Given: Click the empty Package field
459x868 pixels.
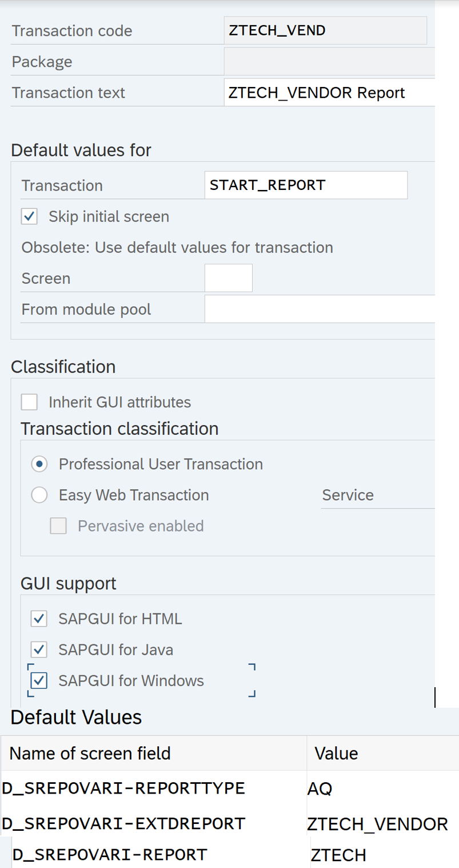Looking at the screenshot, I should pyautogui.click(x=329, y=61).
